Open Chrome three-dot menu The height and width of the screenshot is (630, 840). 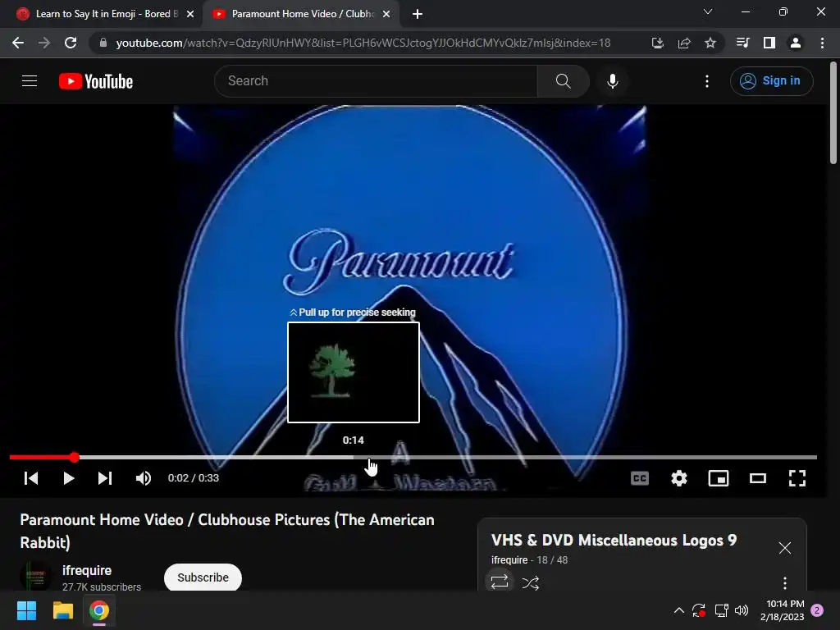(x=822, y=43)
